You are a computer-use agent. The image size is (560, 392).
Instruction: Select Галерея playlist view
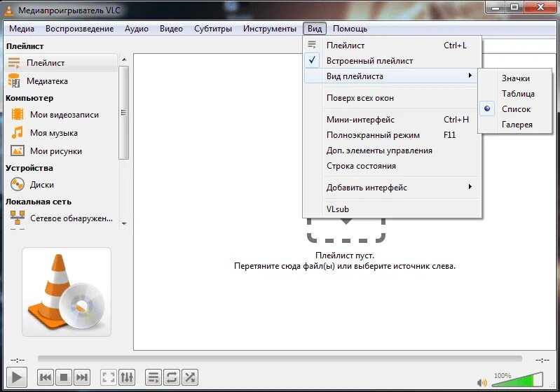point(515,124)
